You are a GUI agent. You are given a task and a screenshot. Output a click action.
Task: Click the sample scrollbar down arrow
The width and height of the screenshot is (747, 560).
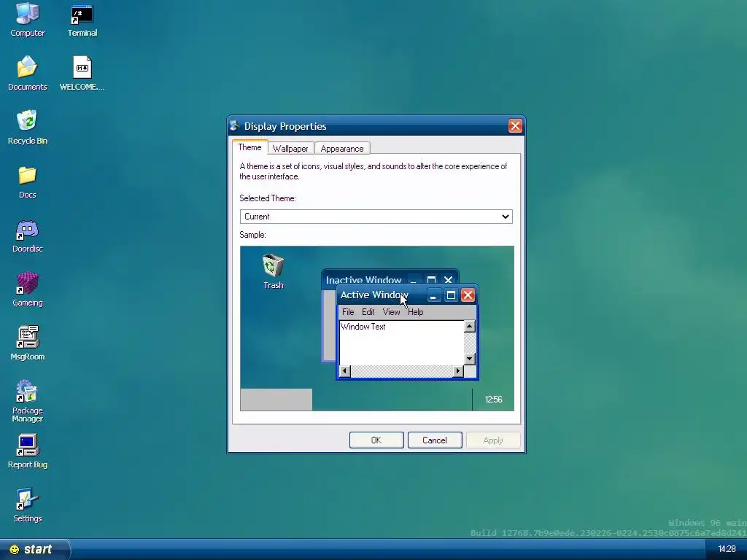pyautogui.click(x=469, y=359)
